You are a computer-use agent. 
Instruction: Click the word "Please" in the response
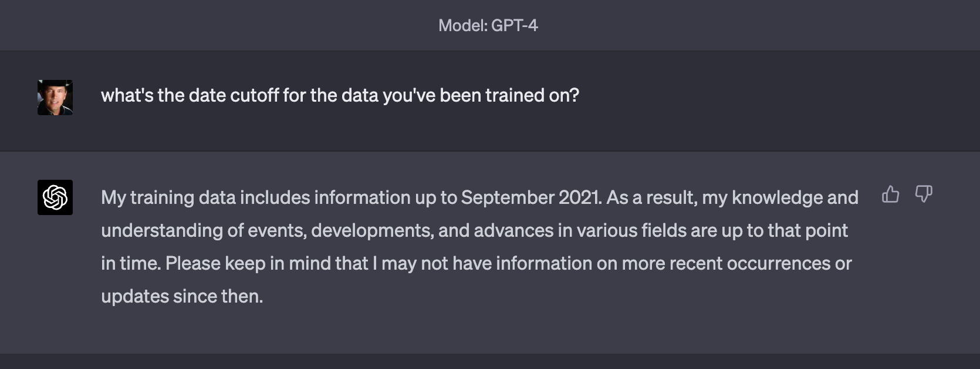[x=192, y=263]
